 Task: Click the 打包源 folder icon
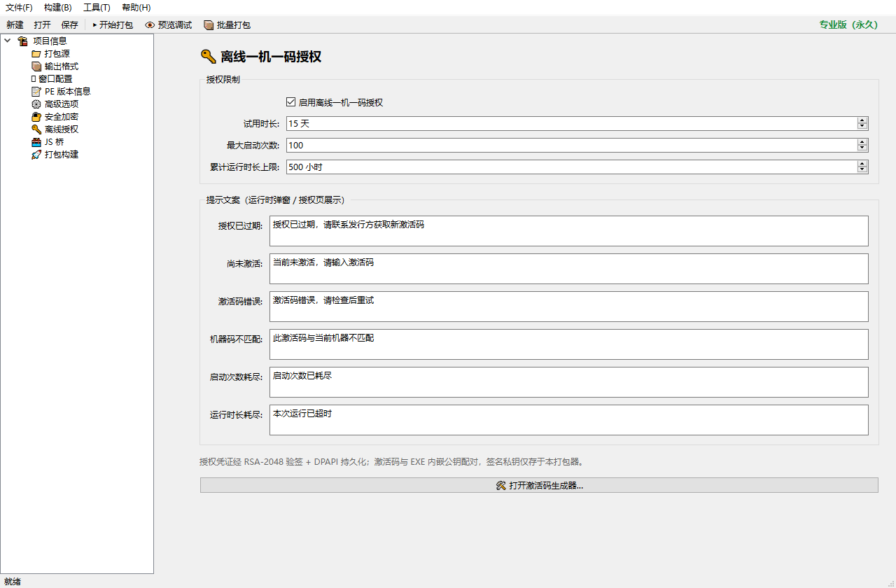[x=36, y=54]
